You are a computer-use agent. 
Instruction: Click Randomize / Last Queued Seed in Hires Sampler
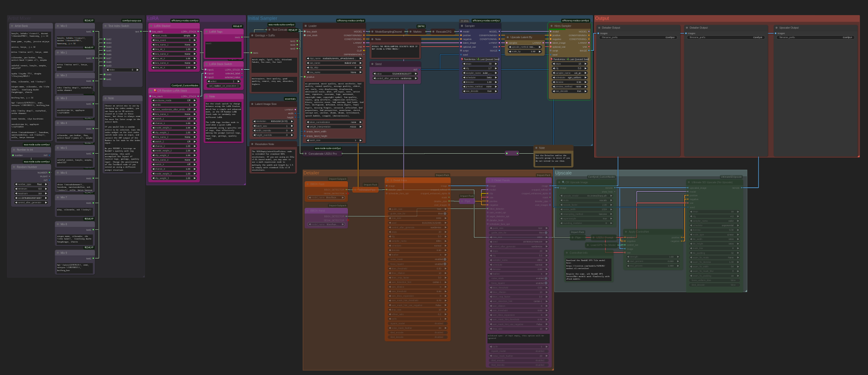point(570,59)
